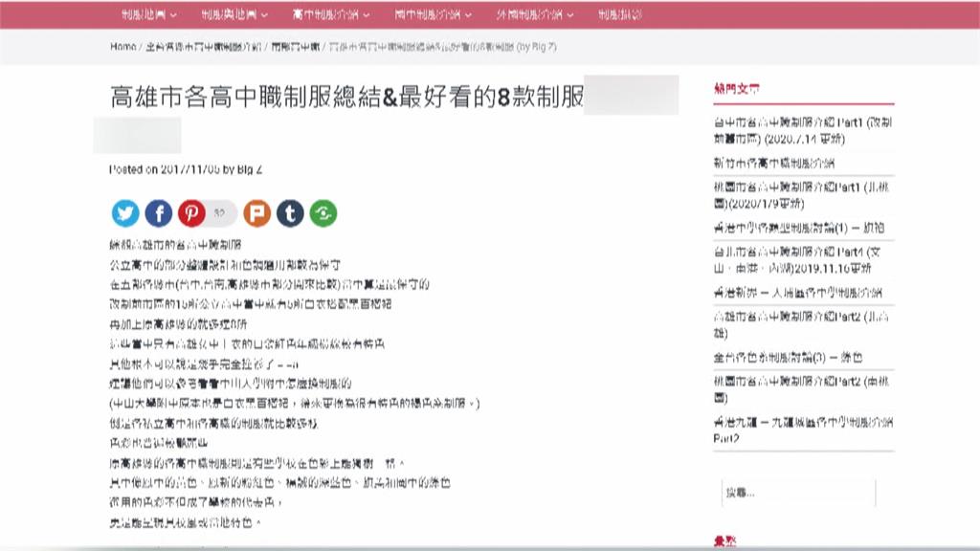The width and height of the screenshot is (980, 551).
Task: Open 台北市各高中職制服介紹 Part4 link
Action: point(797,260)
